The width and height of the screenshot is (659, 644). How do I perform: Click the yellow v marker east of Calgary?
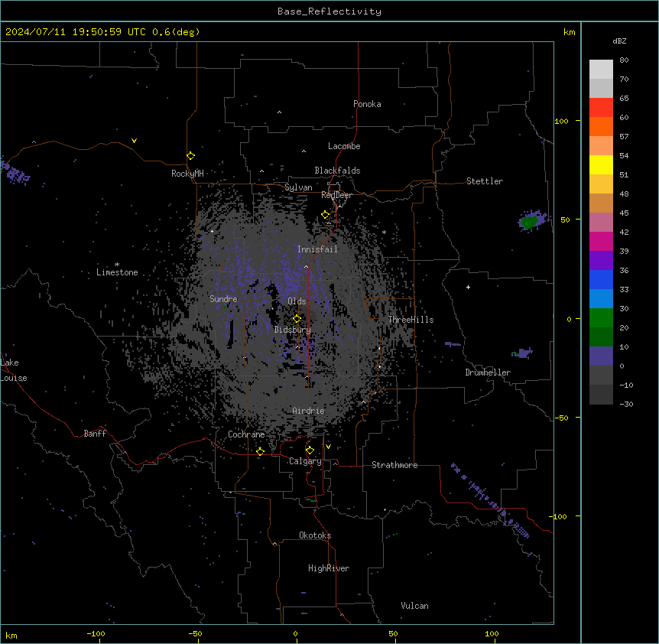point(328,447)
